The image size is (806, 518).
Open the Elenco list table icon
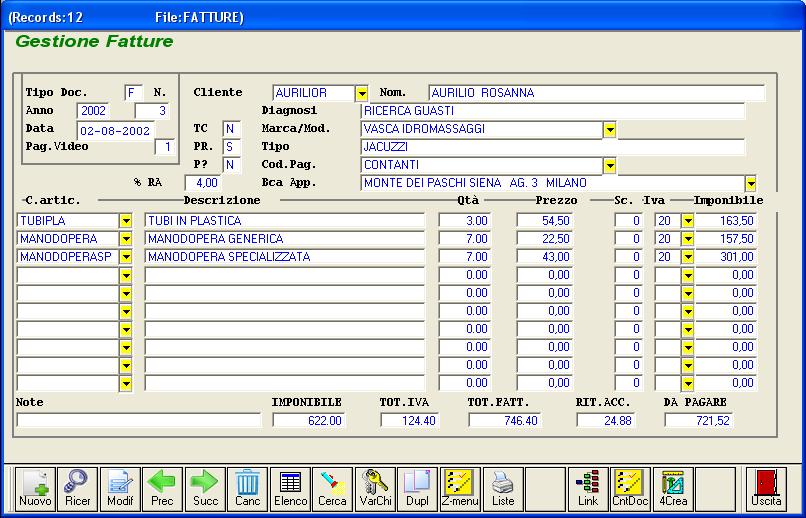[x=290, y=489]
